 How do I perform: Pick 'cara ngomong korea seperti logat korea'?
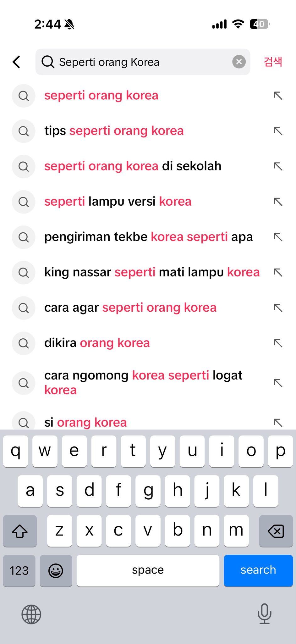click(143, 382)
